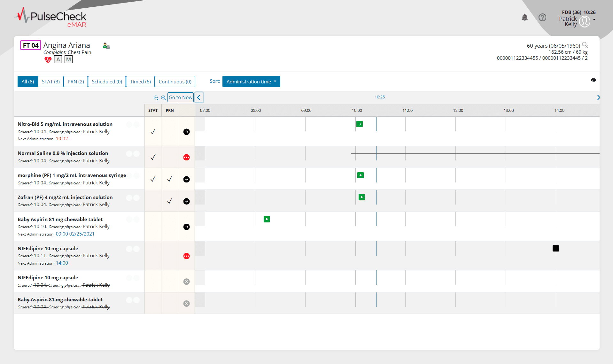
Task: Switch to the STAT (3) tab
Action: (50, 81)
